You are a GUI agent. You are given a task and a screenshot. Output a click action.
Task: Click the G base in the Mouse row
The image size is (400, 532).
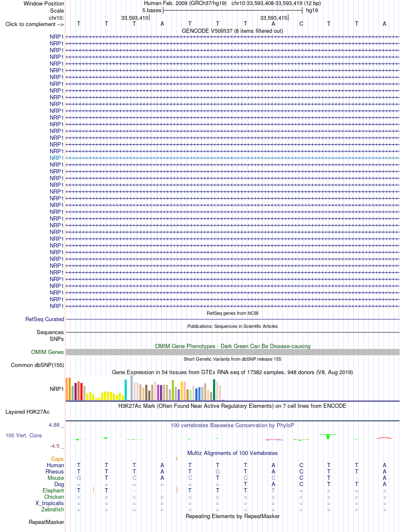[x=79, y=478]
